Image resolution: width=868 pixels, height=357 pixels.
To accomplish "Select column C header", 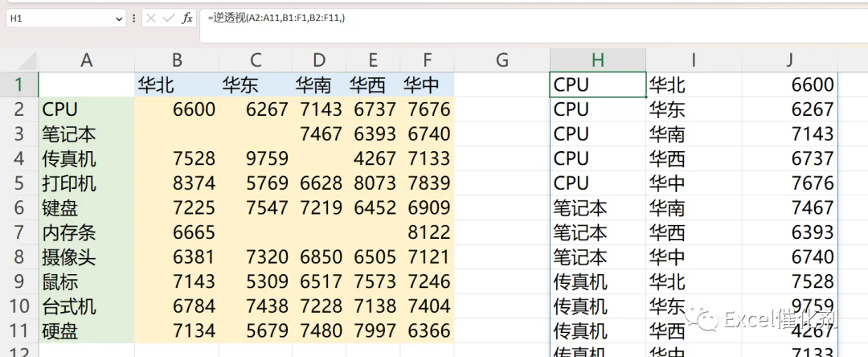I will (256, 59).
